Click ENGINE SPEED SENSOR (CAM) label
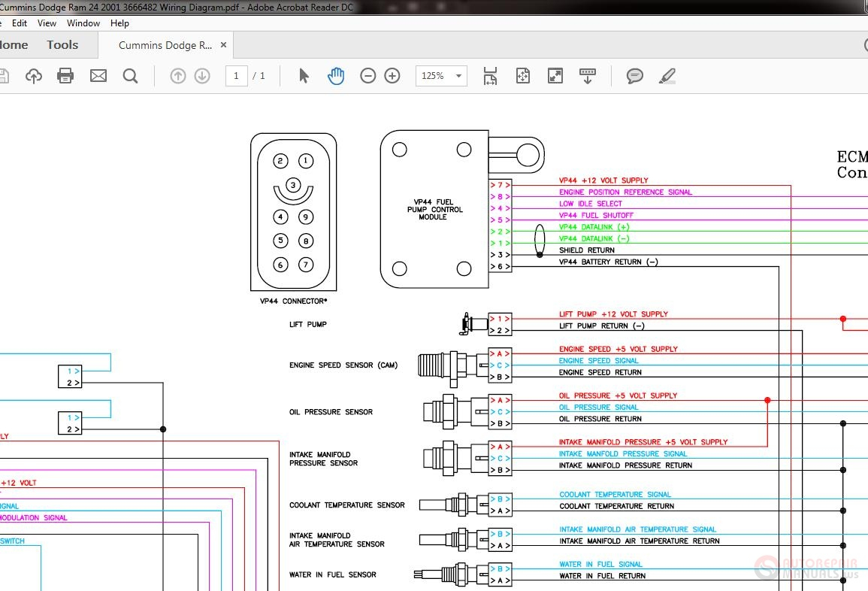Image resolution: width=868 pixels, height=591 pixels. (343, 365)
